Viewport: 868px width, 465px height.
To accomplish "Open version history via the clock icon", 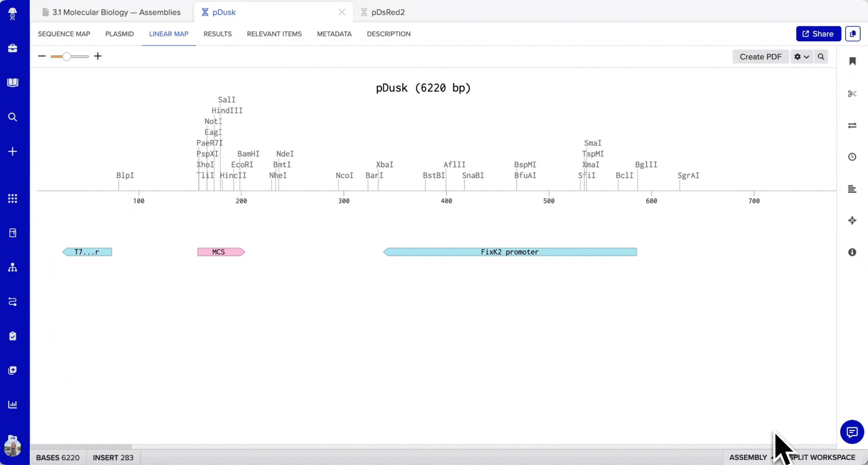I will pyautogui.click(x=852, y=157).
